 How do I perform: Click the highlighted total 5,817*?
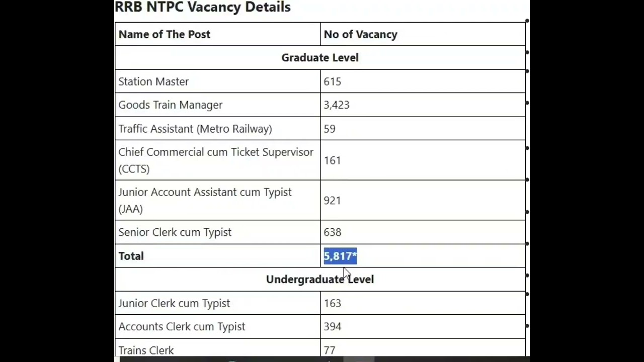tap(340, 256)
